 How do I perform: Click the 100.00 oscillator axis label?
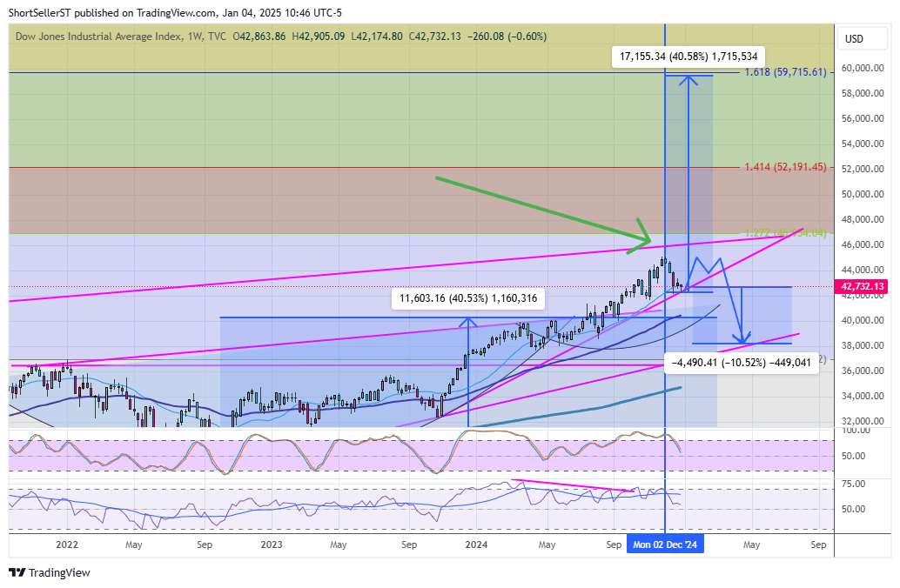(x=854, y=431)
